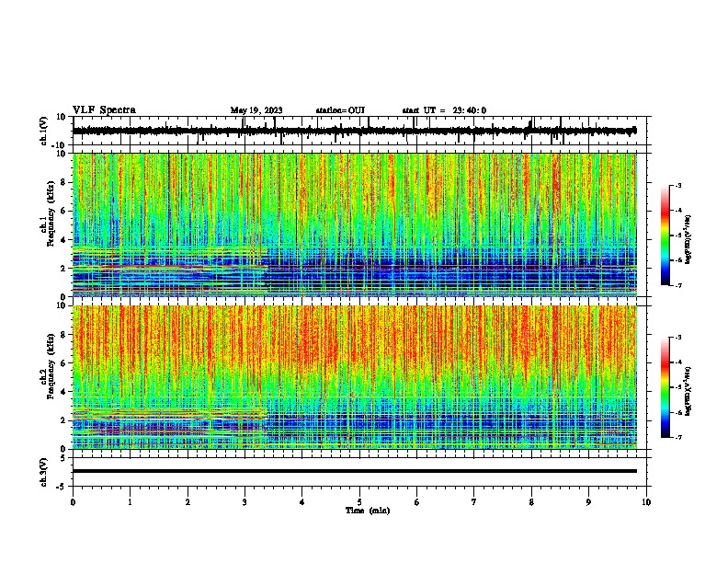This screenshot has width=728, height=563.
Task: Click the "2" kHz tick on ch.2 frequency axis
Action: pos(64,420)
